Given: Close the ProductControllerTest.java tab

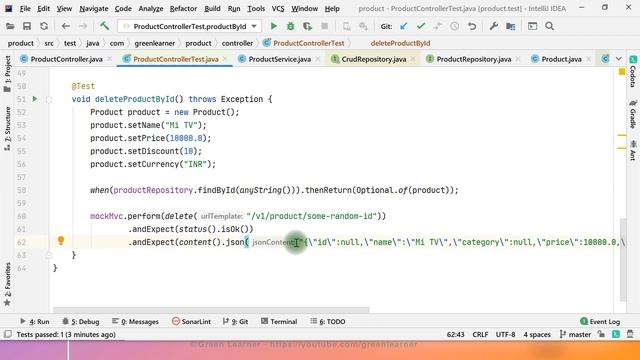Looking at the screenshot, I should pos(225,59).
